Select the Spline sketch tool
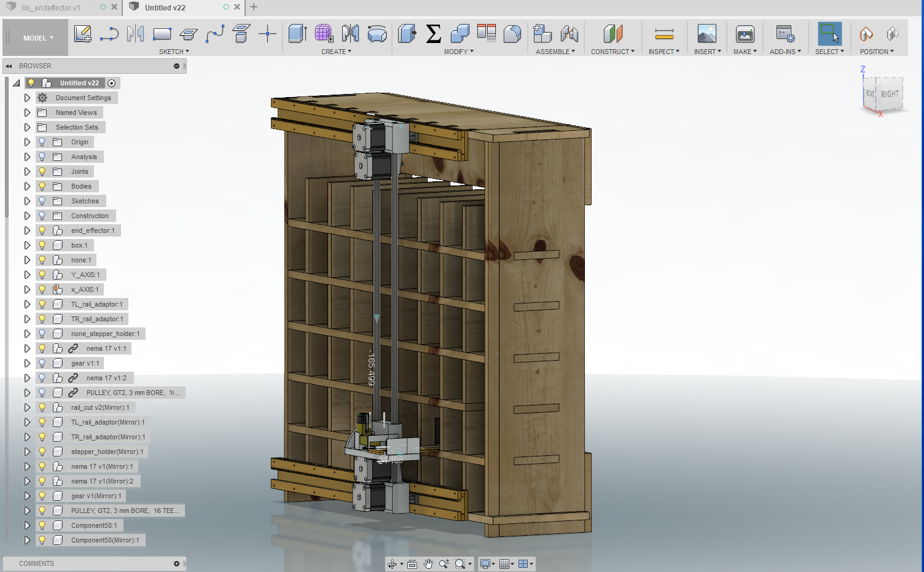The width and height of the screenshot is (924, 572). pos(214,34)
